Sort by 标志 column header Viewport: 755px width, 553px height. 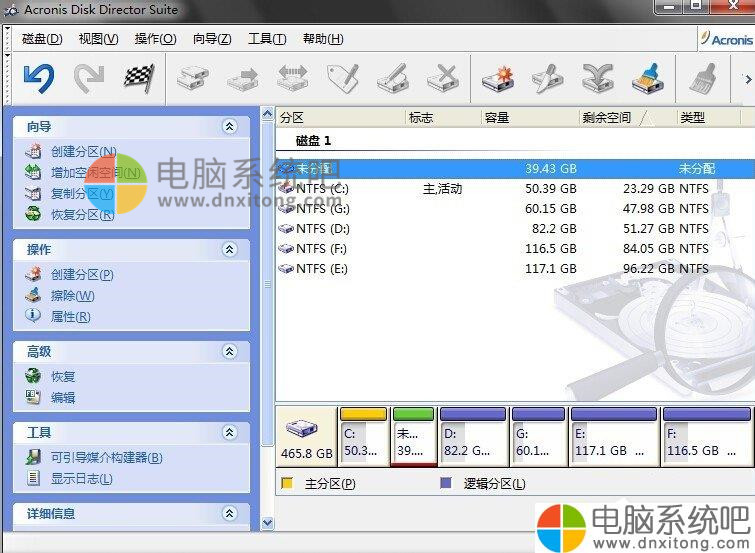coord(443,118)
